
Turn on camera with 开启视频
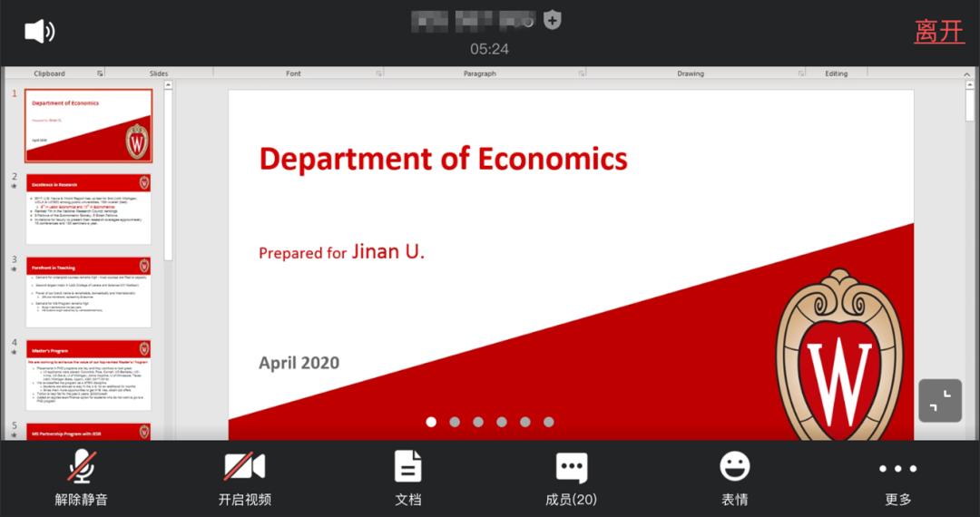click(244, 479)
